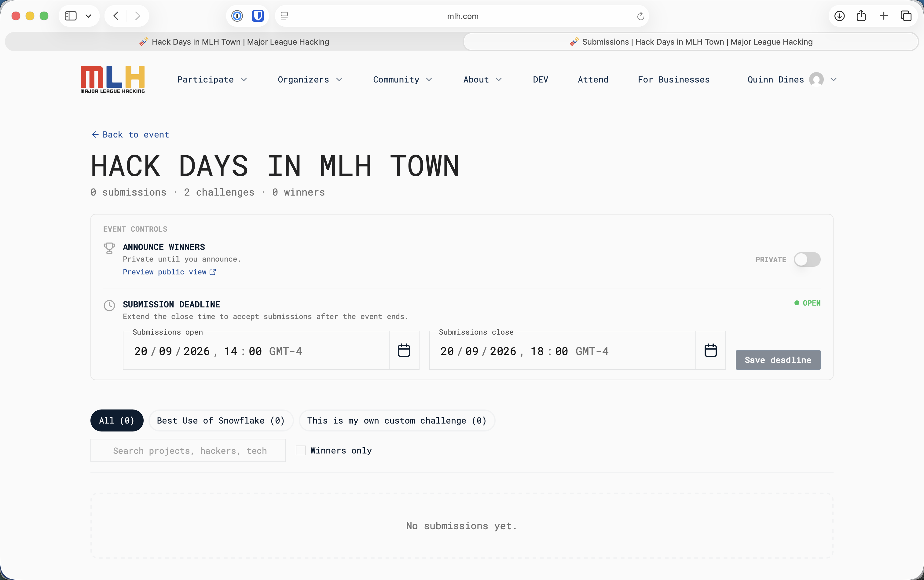Toggle the Announce Winners private switch
This screenshot has height=580, width=924.
[807, 260]
